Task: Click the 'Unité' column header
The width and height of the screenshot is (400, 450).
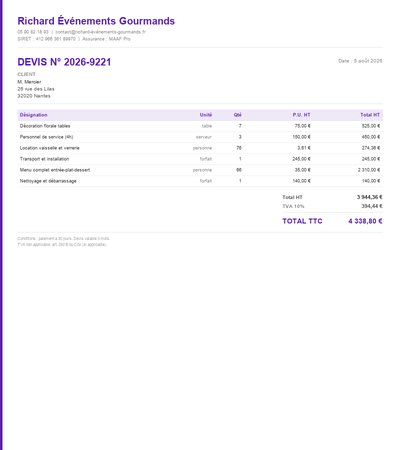Action: click(206, 115)
